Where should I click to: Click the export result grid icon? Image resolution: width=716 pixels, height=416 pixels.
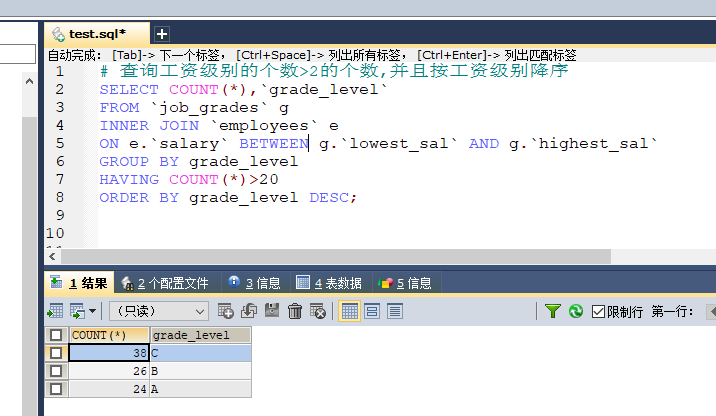pos(56,311)
